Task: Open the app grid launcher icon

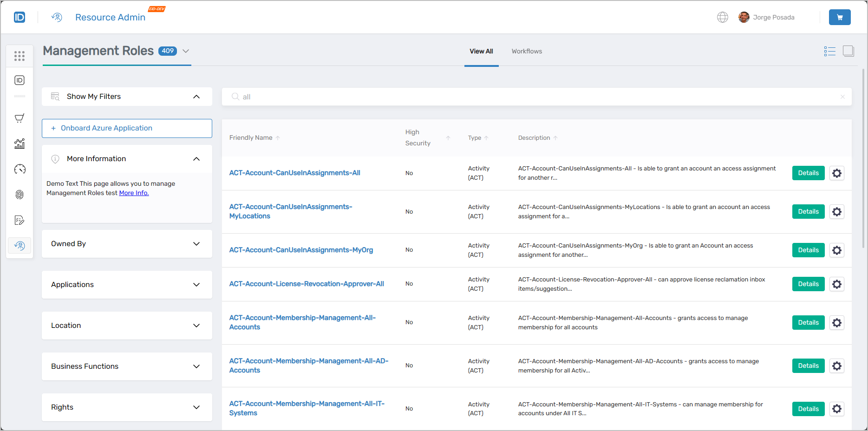Action: click(19, 56)
